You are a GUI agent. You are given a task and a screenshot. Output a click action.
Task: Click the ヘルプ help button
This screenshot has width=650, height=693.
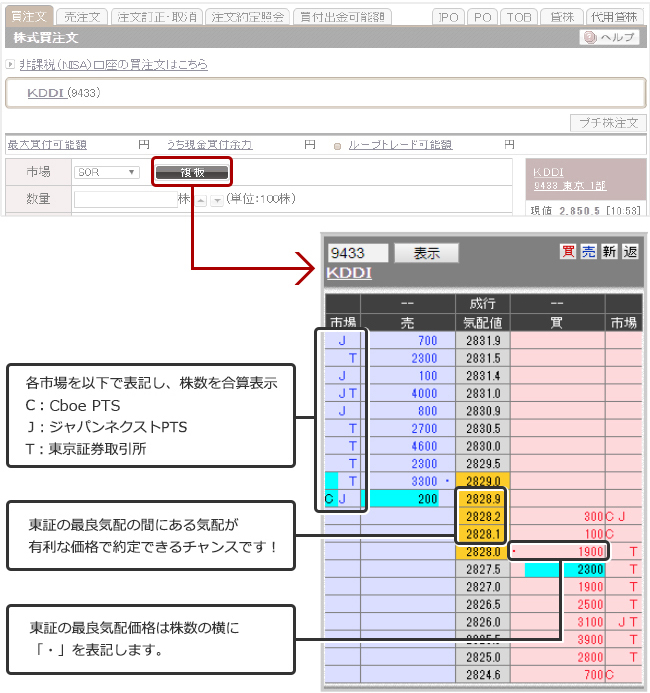point(609,37)
